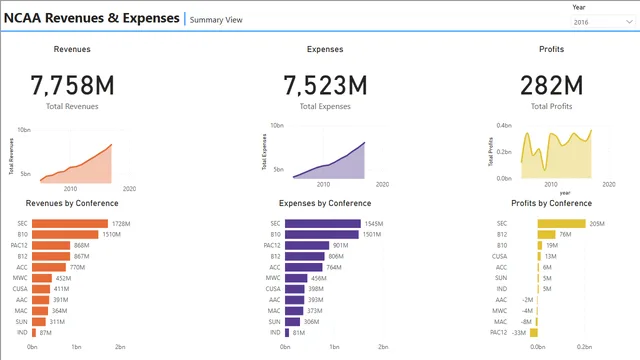Screen dimensions: 640x360
Task: Click the B12 expenses bar labeled 806M
Action: (304, 256)
